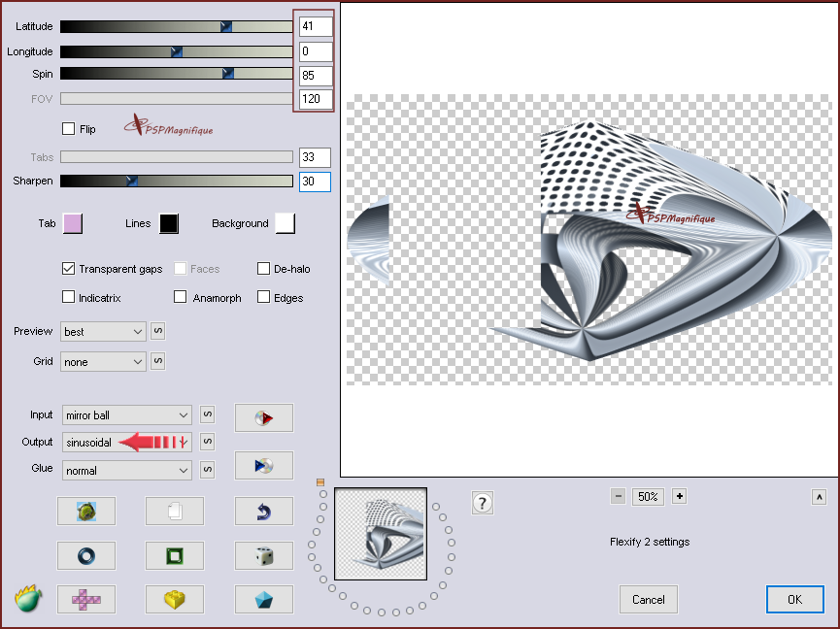
Task: Uncheck Transparent gaps option
Action: [x=68, y=269]
